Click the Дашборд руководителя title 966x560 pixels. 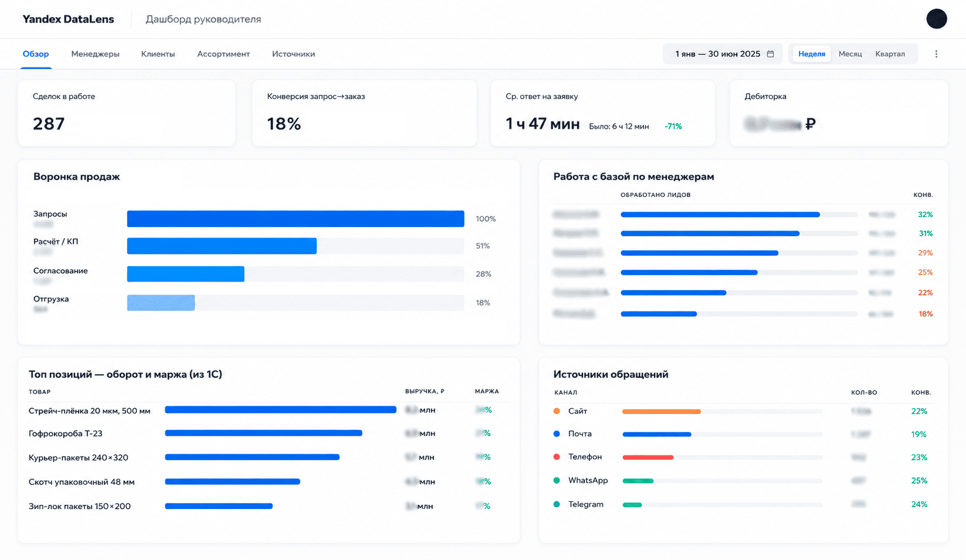coord(203,19)
